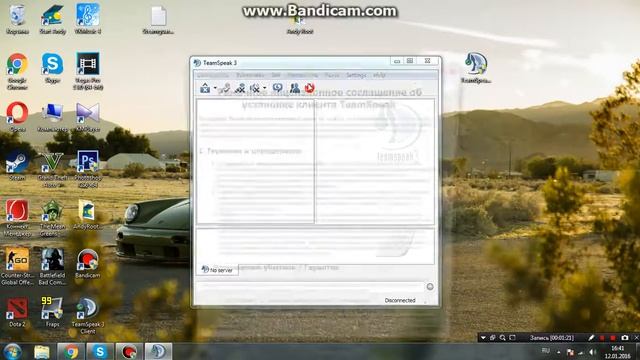Open the Tools menu in TeamSpeak

332,76
